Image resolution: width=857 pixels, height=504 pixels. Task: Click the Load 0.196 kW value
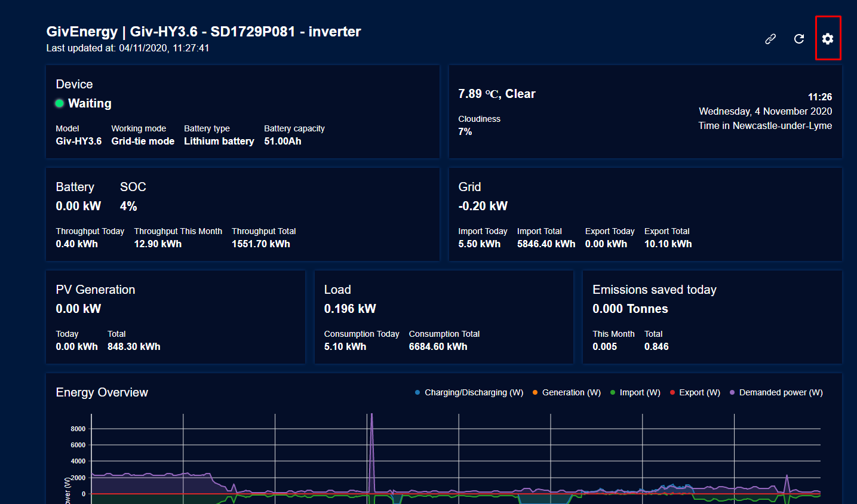(x=350, y=309)
